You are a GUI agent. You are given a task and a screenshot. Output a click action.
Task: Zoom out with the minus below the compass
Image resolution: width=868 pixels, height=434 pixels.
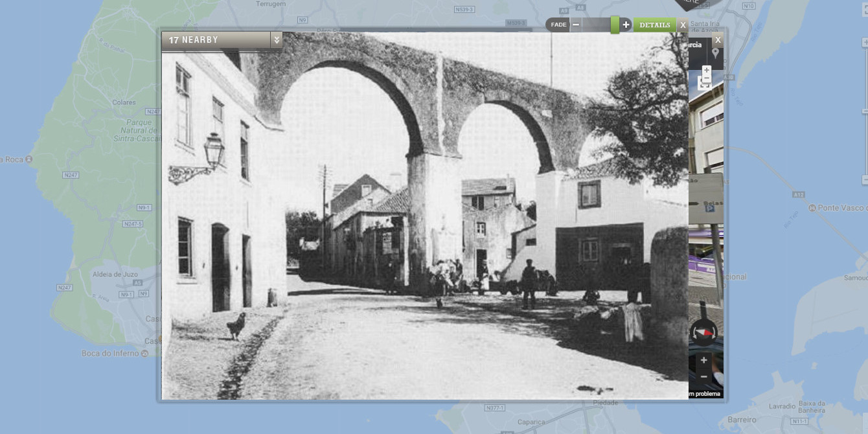[x=704, y=376]
